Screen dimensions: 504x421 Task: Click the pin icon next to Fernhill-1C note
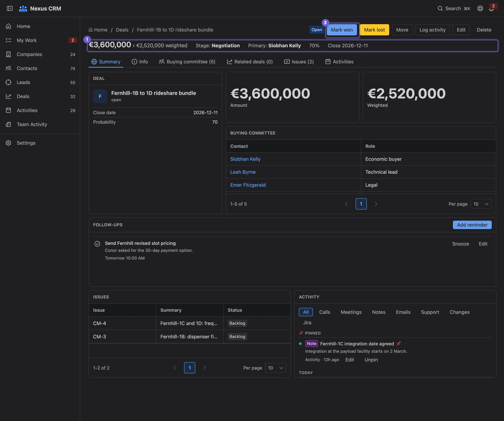[x=398, y=343]
